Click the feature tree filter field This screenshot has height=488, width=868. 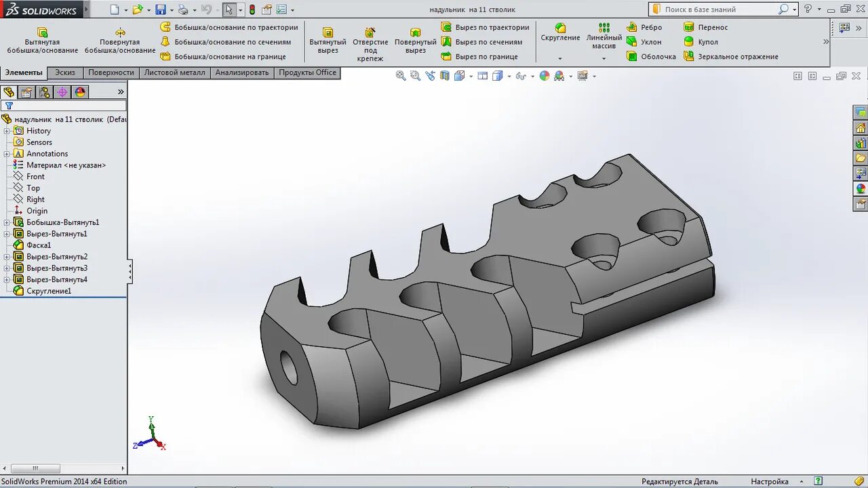pos(64,106)
